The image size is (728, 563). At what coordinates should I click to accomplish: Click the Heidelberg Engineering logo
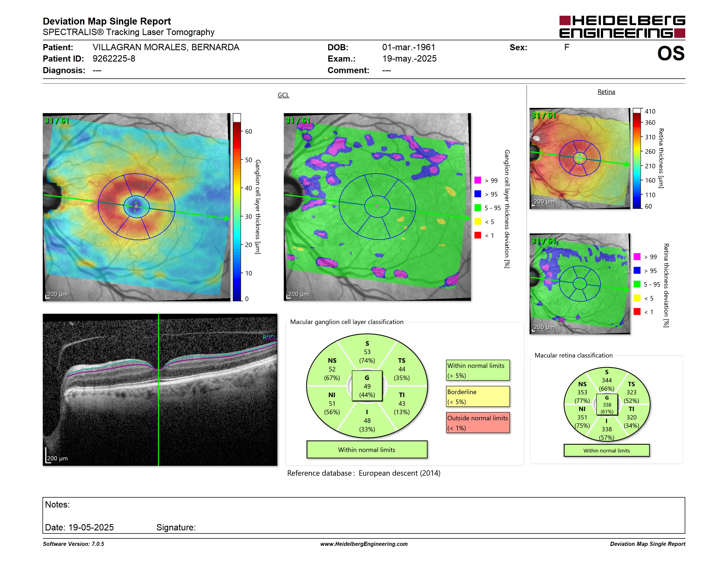point(622,27)
